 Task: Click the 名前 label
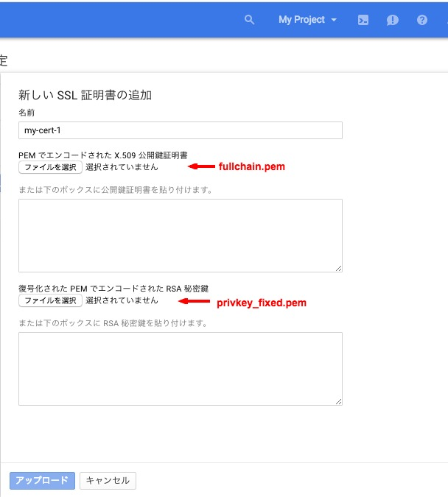click(27, 113)
